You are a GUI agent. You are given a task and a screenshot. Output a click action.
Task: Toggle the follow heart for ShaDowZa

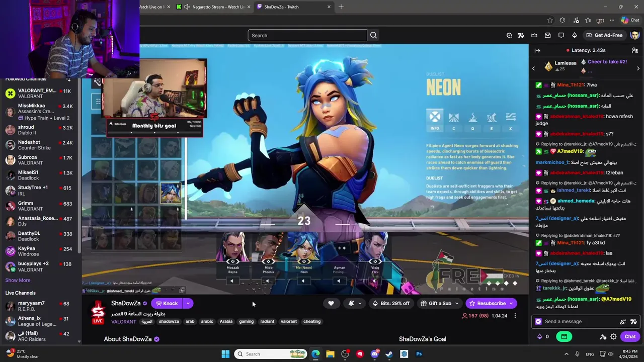331,303
